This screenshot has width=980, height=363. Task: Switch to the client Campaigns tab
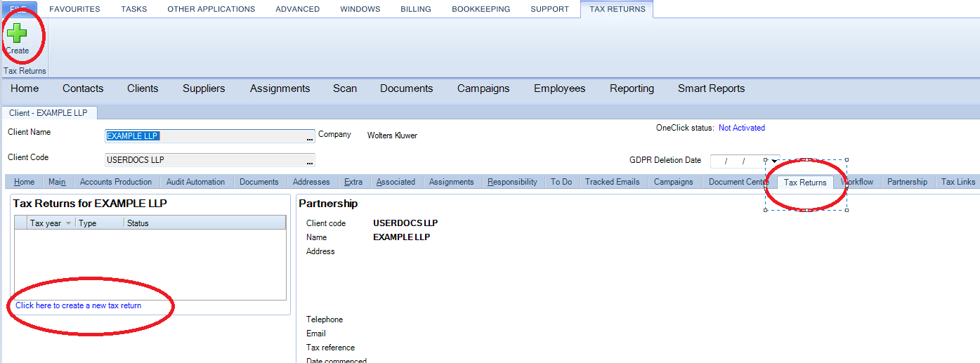pos(674,182)
